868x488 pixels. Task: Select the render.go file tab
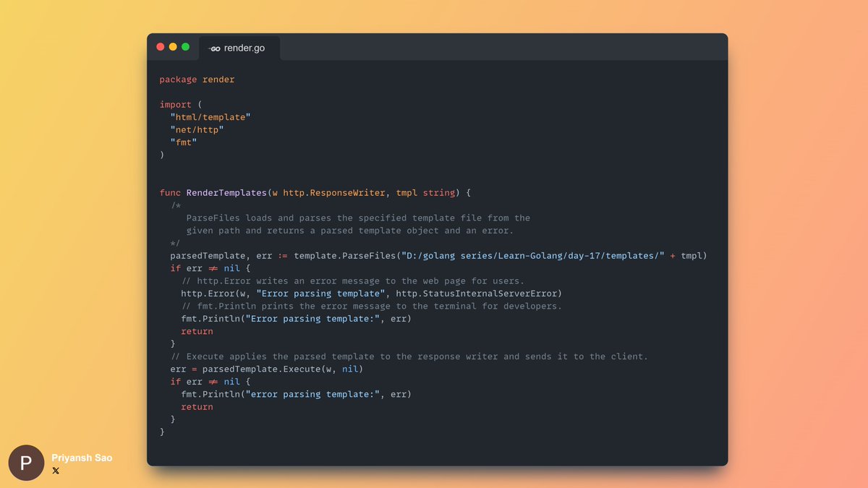(239, 48)
